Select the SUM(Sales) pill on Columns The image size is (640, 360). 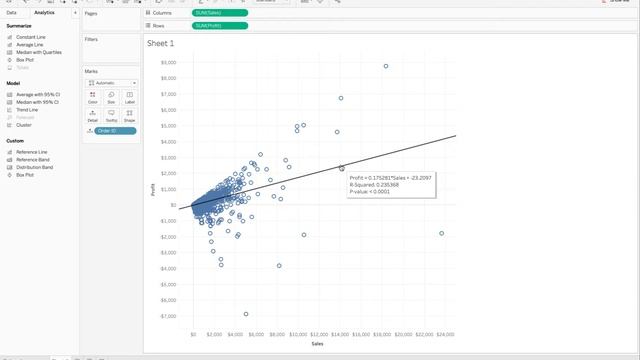coord(220,13)
